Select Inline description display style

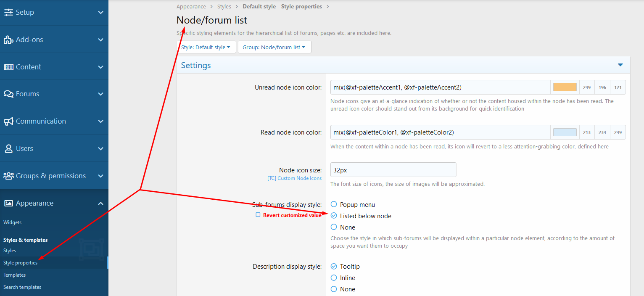click(x=334, y=277)
